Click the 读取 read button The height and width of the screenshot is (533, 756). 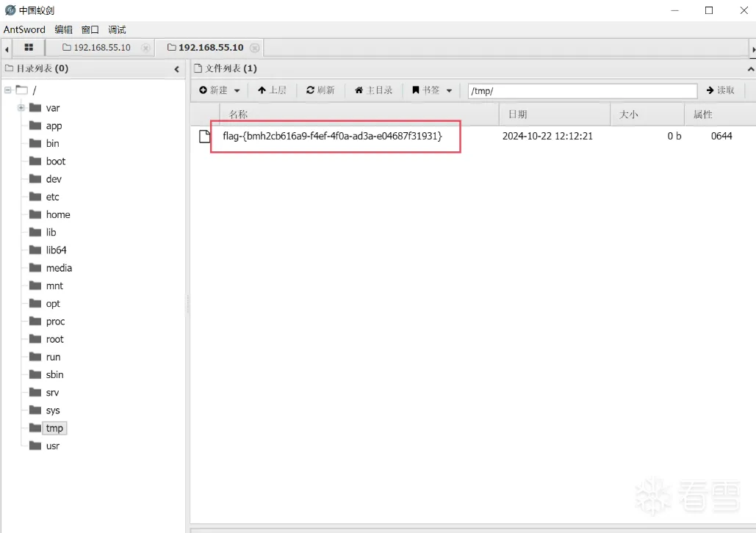[x=720, y=90]
